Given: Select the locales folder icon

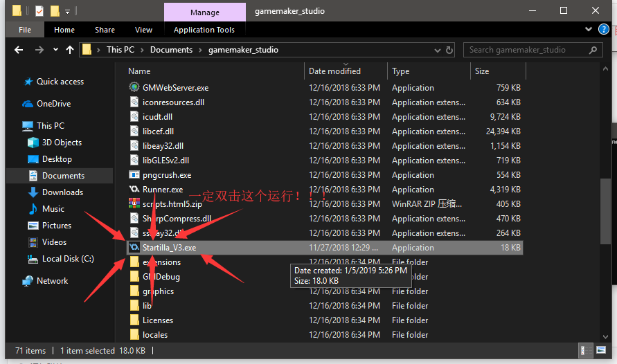Looking at the screenshot, I should click(134, 335).
